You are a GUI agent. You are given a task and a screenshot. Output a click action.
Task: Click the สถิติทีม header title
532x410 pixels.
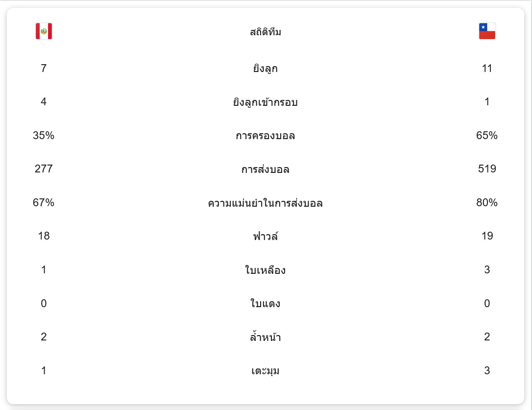266,32
